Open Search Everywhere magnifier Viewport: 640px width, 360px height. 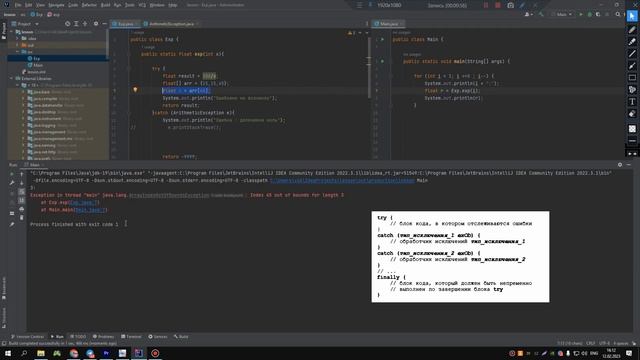(x=618, y=14)
